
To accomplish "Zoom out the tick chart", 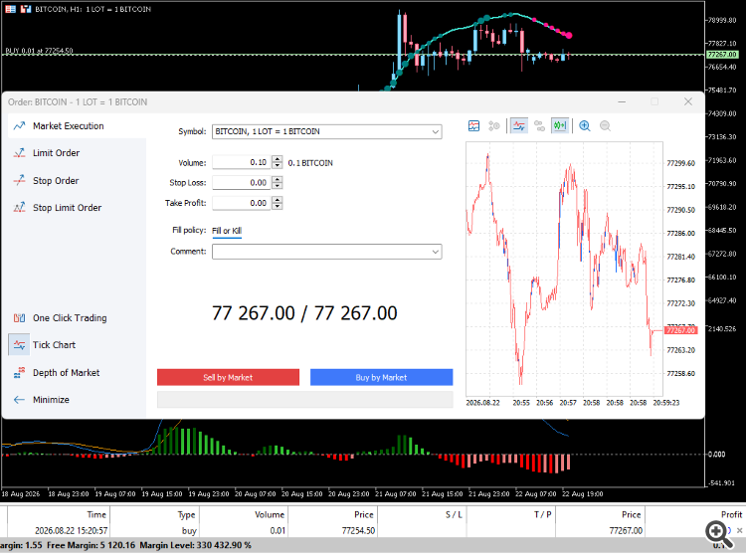I will coord(605,126).
